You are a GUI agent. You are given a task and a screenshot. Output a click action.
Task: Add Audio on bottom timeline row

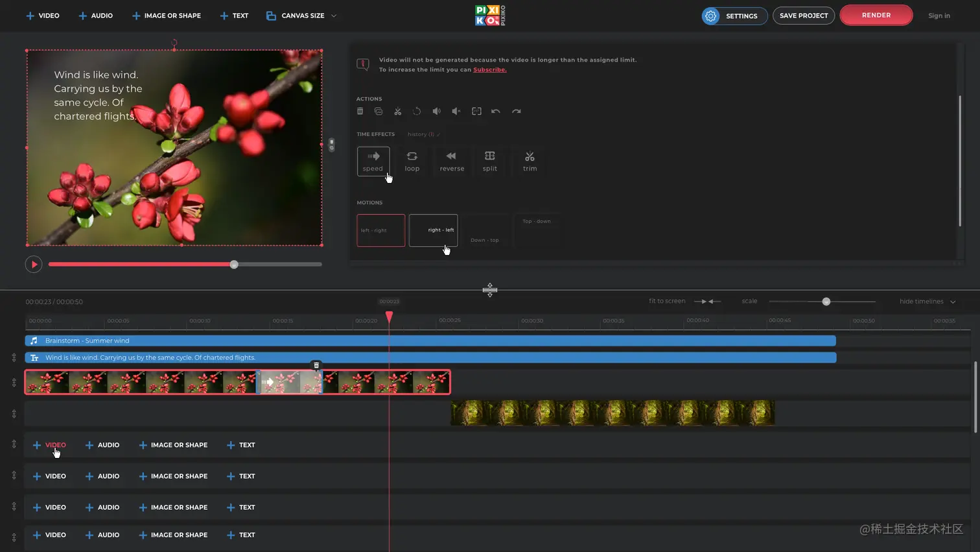coord(102,535)
